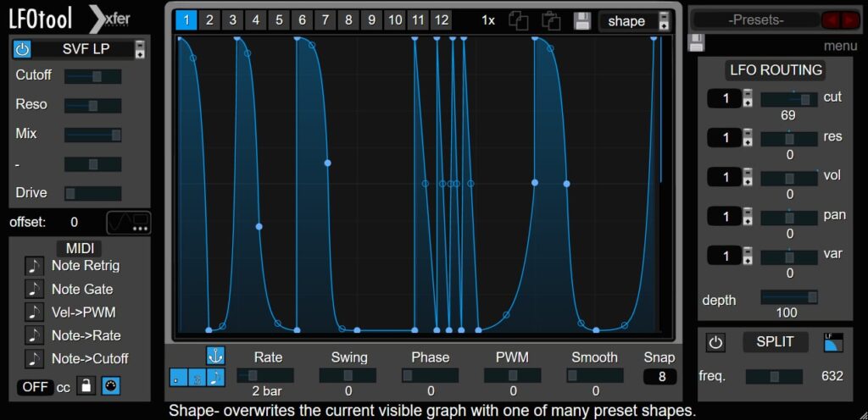This screenshot has width=868, height=420.
Task: Select graph tab 12
Action: pos(442,20)
